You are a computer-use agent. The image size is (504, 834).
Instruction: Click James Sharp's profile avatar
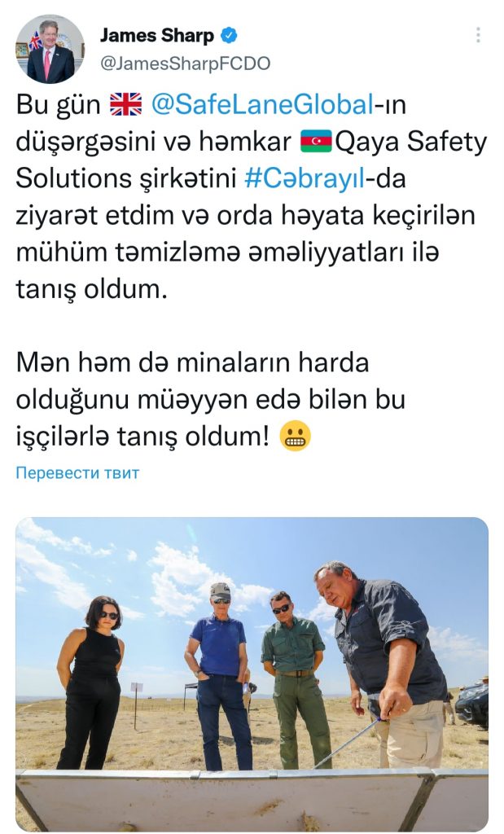50,49
